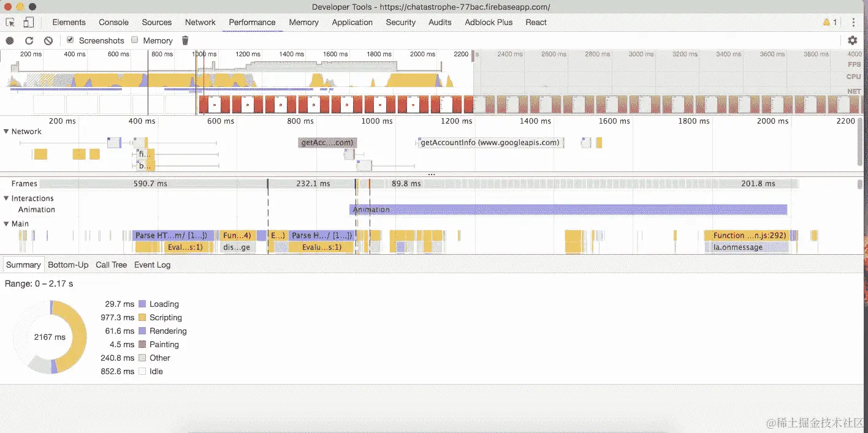Start recording with the record button
The height and width of the screenshot is (433, 868).
(10, 40)
